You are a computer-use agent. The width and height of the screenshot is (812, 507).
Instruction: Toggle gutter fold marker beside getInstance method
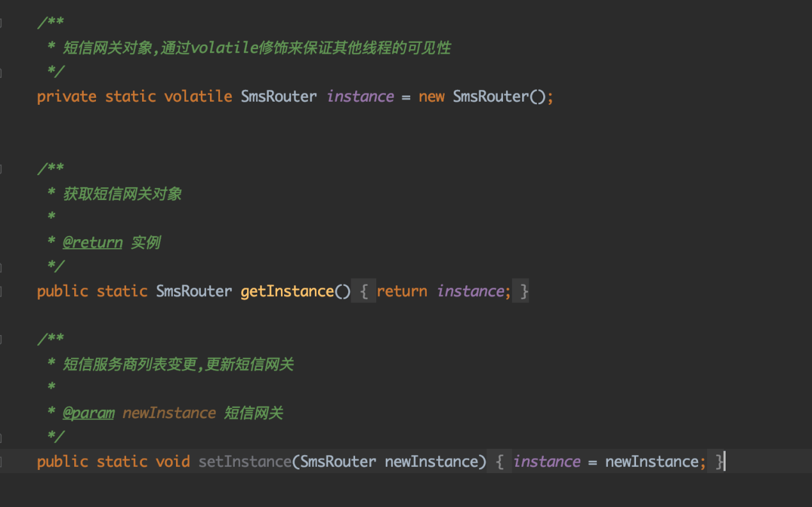(x=1, y=292)
